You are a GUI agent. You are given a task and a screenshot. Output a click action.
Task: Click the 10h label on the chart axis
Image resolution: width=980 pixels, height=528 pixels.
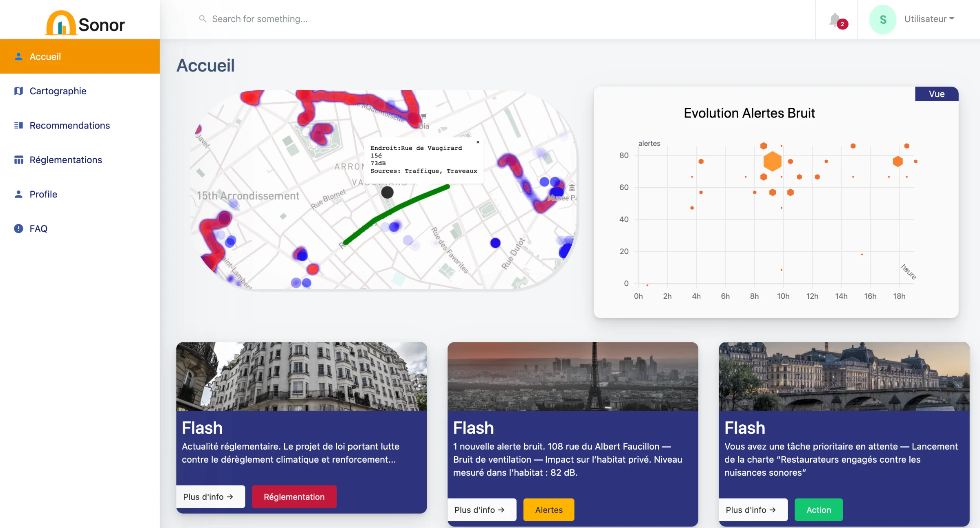pos(783,296)
